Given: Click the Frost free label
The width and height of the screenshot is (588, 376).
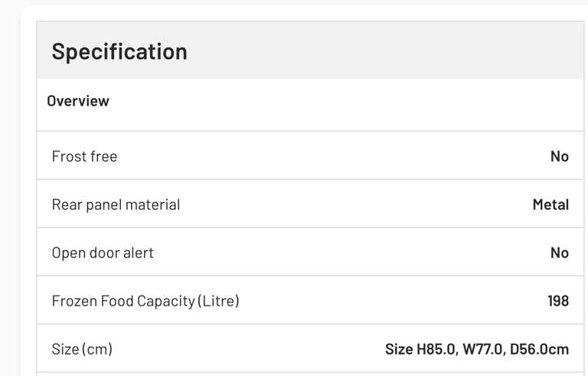Looking at the screenshot, I should (84, 156).
